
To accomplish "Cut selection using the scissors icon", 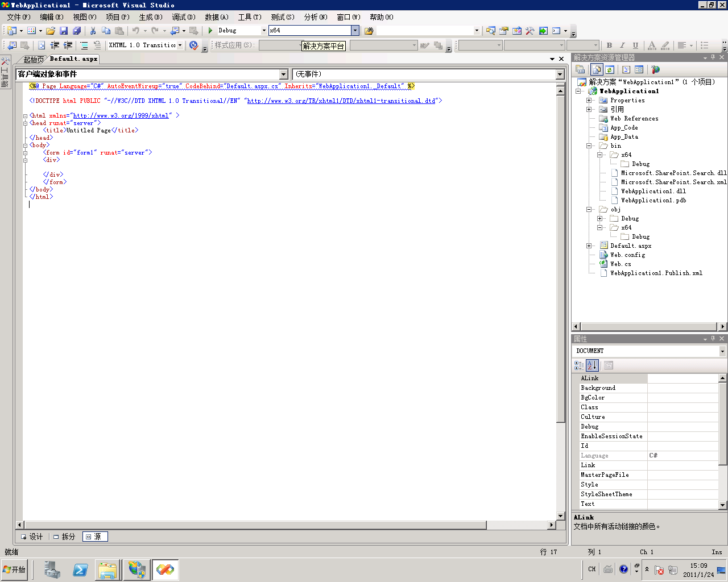I will (93, 31).
